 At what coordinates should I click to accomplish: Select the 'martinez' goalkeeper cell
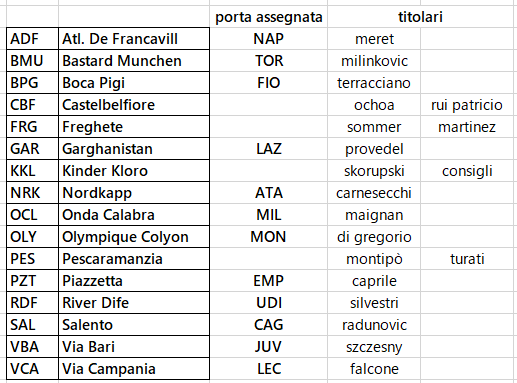click(467, 127)
